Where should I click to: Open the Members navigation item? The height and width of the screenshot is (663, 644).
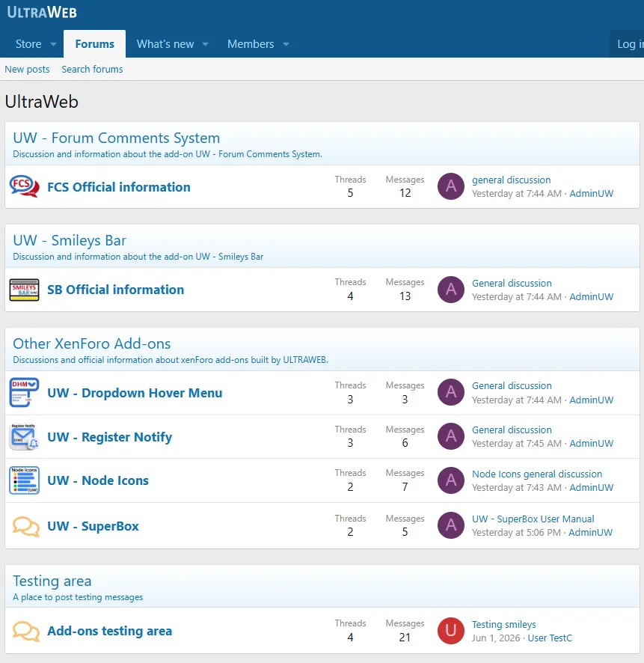point(251,44)
